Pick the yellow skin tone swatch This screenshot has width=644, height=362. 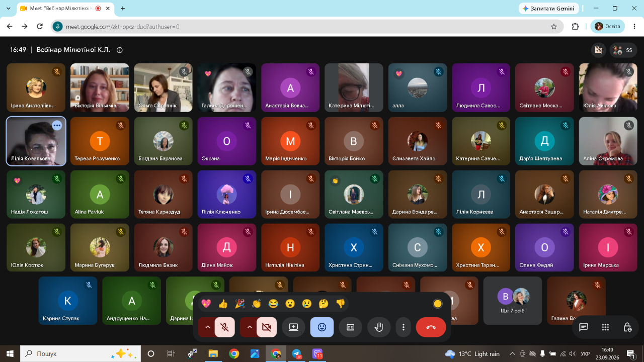pyautogui.click(x=438, y=304)
